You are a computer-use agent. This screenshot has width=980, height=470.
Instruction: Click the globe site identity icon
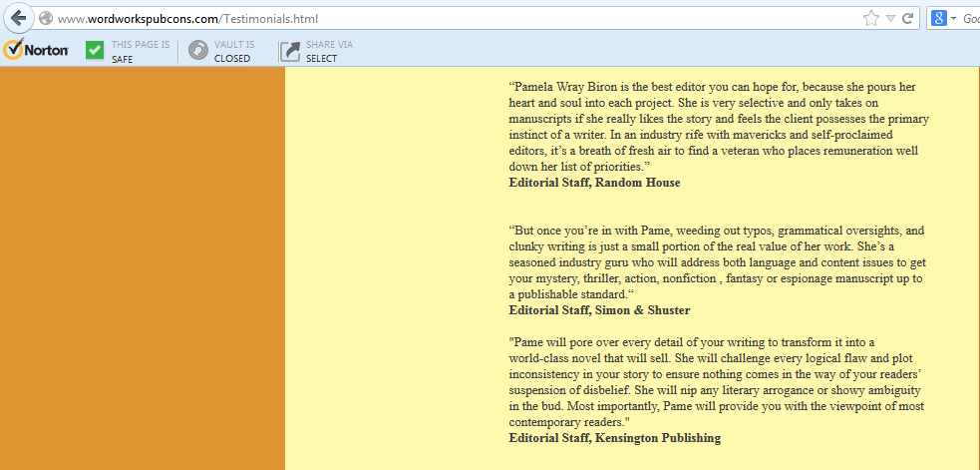pos(45,18)
